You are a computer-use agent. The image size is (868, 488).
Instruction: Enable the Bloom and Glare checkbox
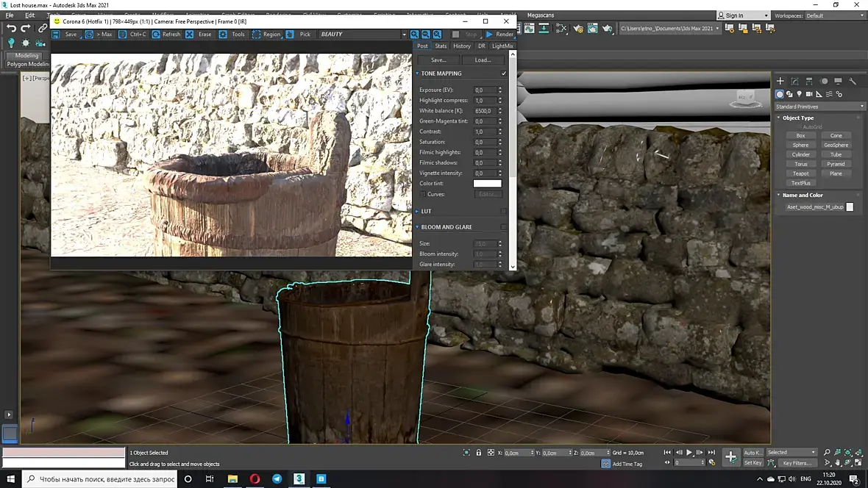[x=504, y=227]
